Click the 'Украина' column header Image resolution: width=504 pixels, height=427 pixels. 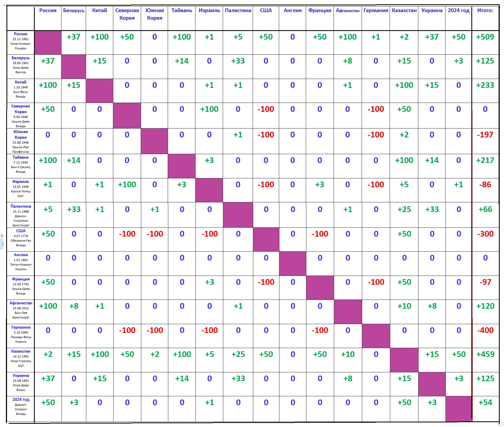pos(432,11)
